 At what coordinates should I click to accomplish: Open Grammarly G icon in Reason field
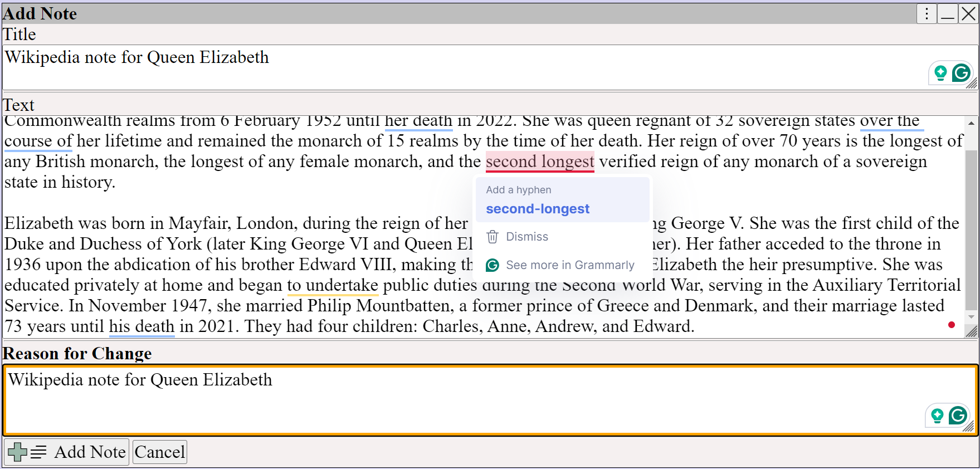tap(958, 416)
